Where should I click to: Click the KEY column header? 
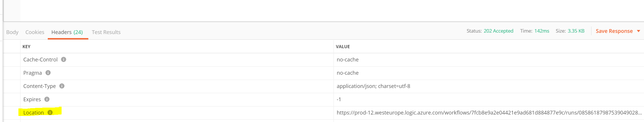point(26,47)
